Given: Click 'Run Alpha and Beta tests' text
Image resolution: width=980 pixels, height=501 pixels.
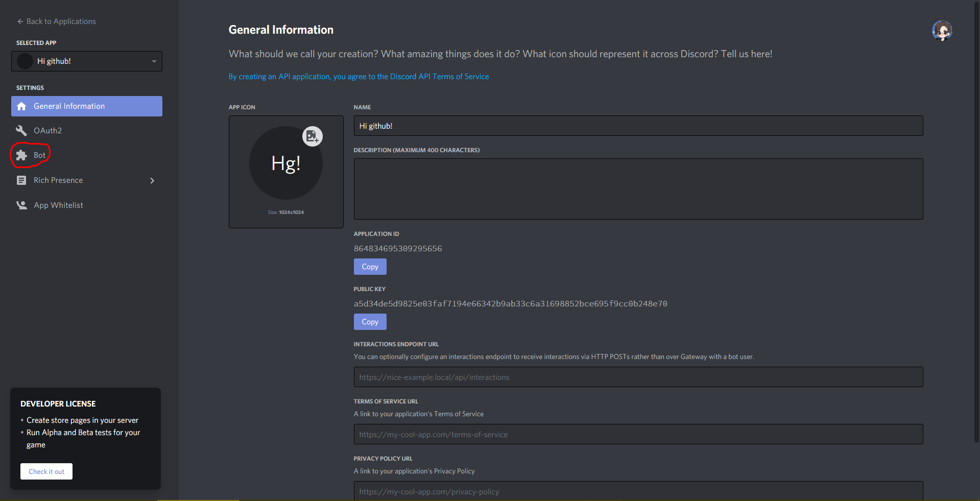Looking at the screenshot, I should (83, 438).
